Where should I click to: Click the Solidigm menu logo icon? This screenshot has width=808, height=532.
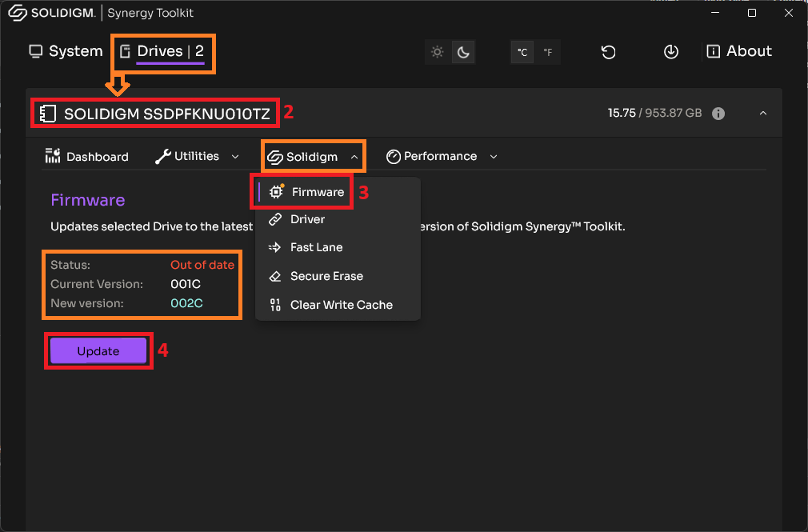[274, 158]
